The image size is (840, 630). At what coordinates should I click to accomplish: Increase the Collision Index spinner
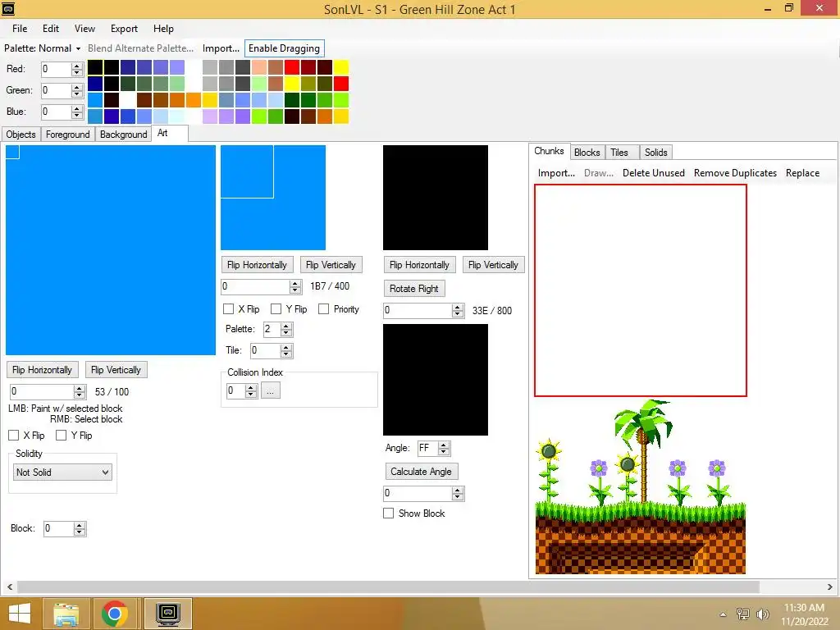(251, 388)
